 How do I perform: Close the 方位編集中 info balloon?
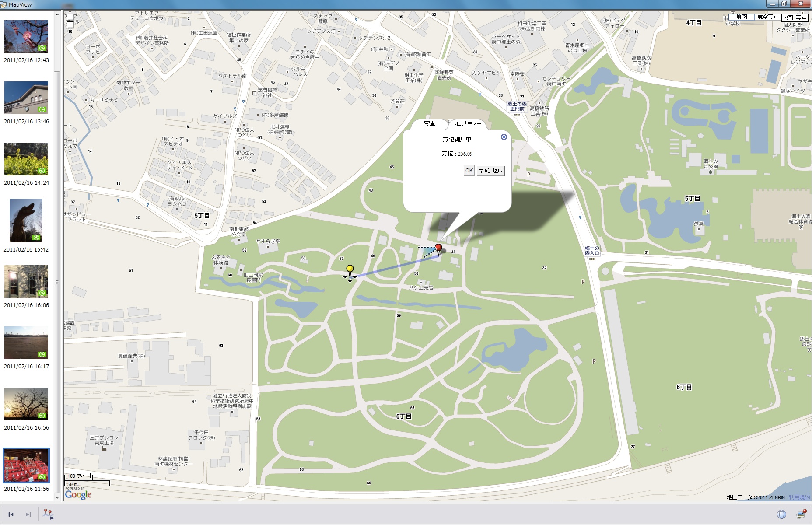[x=504, y=137]
